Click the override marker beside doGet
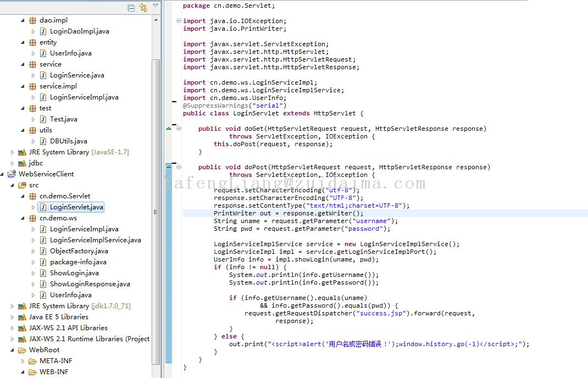 point(169,128)
